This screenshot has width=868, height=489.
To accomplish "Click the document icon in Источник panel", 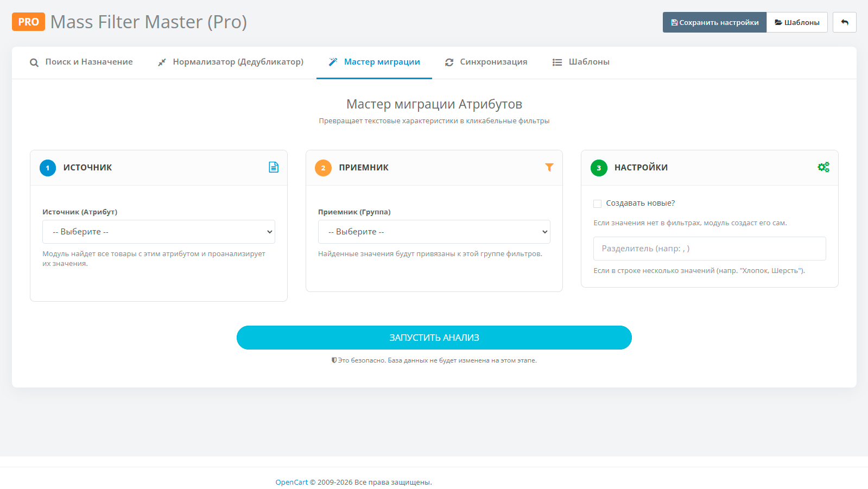I will pyautogui.click(x=274, y=167).
